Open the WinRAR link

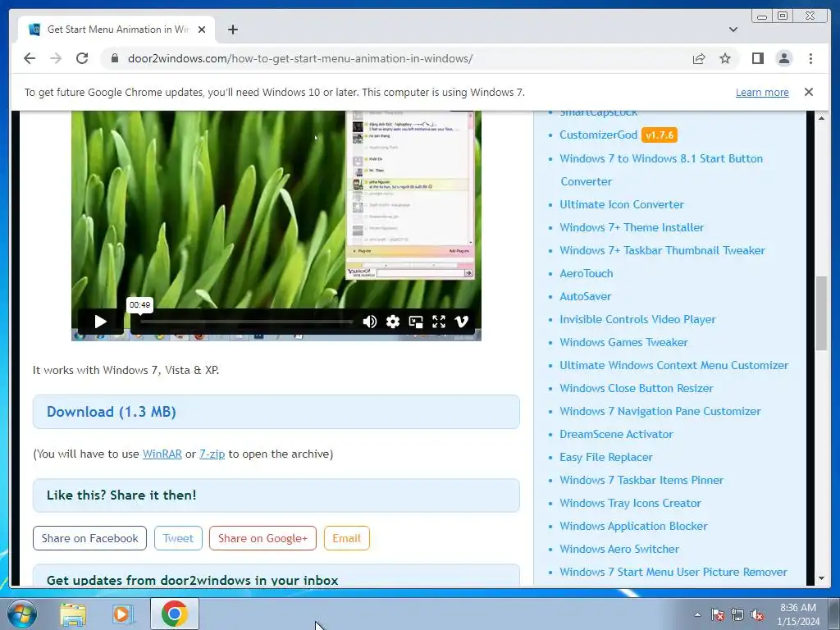[162, 454]
